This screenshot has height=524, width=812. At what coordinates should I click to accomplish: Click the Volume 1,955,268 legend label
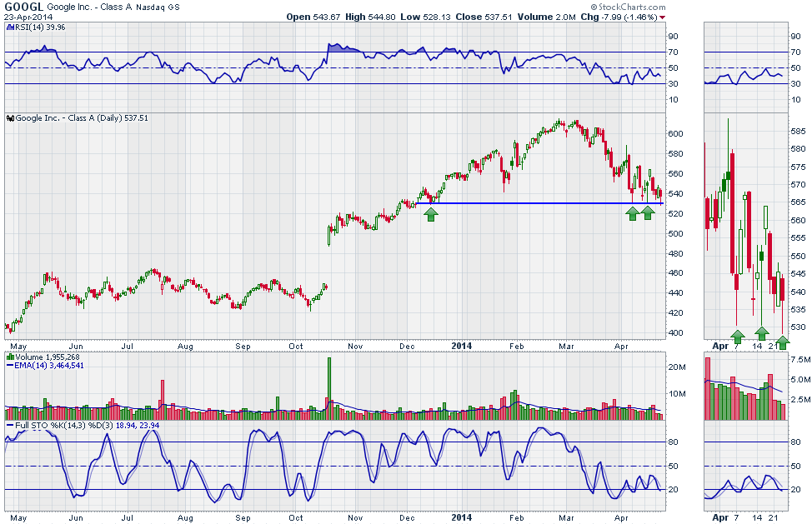[x=48, y=357]
